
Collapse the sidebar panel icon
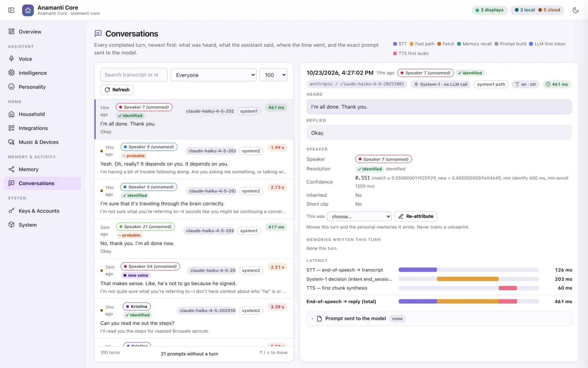click(11, 10)
